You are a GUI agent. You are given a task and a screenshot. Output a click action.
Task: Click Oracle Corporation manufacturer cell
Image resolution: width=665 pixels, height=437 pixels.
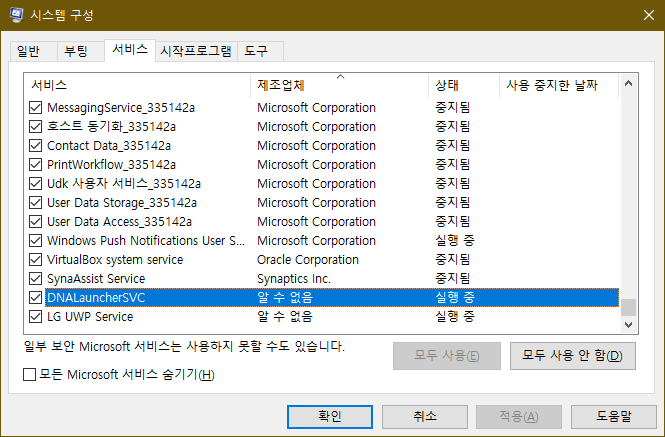[x=308, y=260]
